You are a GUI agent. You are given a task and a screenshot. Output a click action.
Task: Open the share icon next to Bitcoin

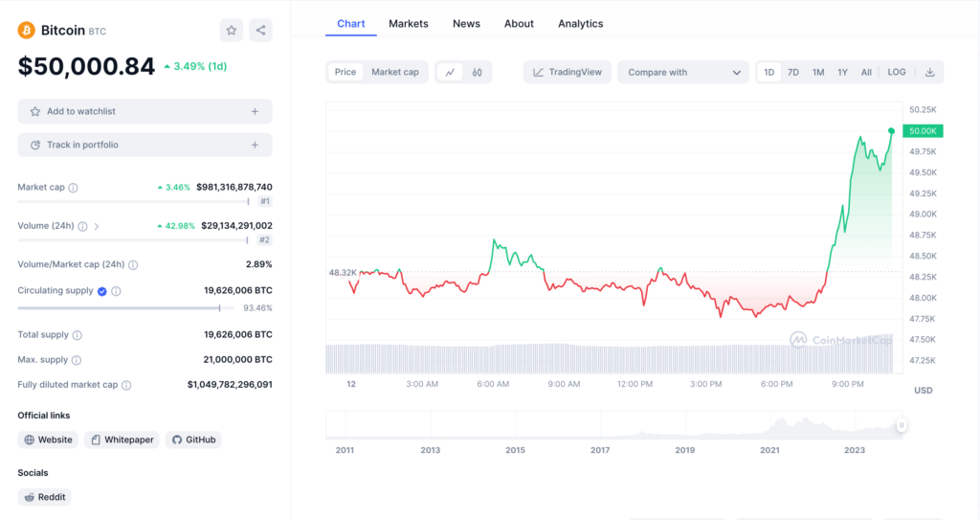pos(260,30)
